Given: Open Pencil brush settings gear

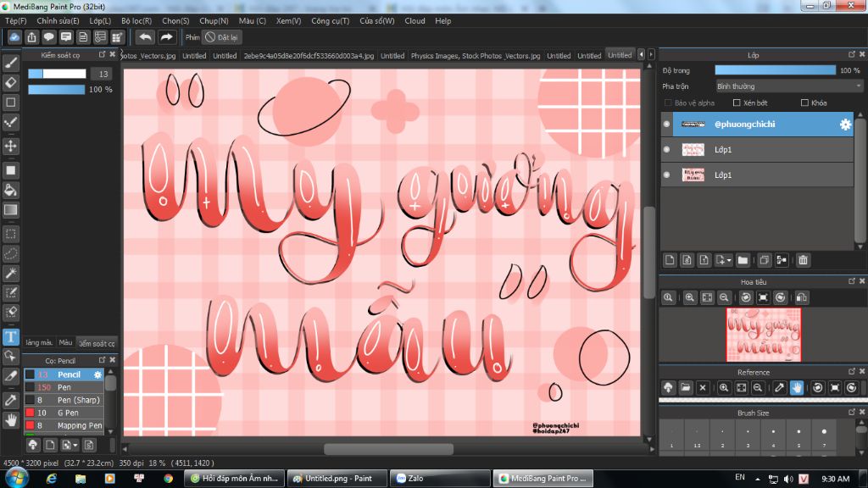Looking at the screenshot, I should click(98, 374).
